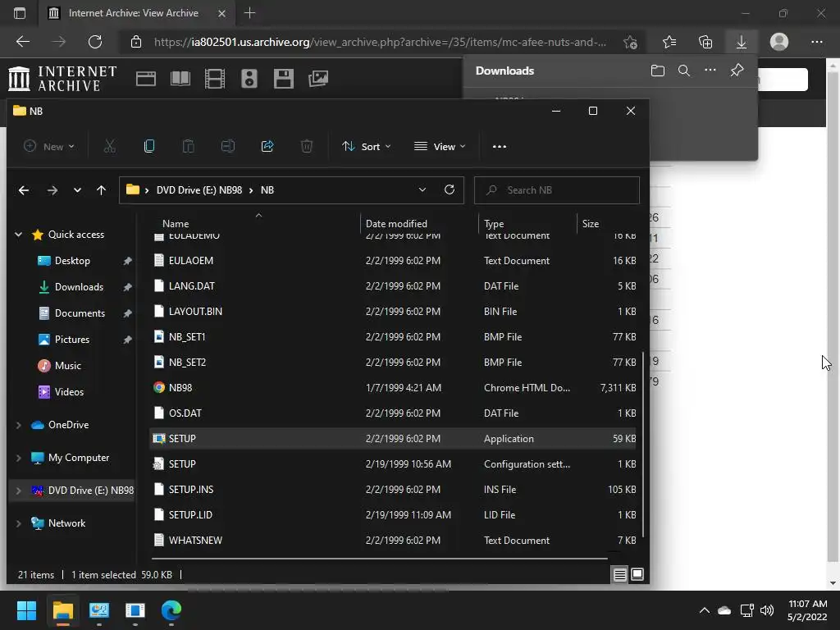This screenshot has height=630, width=840.
Task: Go forward in Explorer navigation
Action: (x=52, y=190)
